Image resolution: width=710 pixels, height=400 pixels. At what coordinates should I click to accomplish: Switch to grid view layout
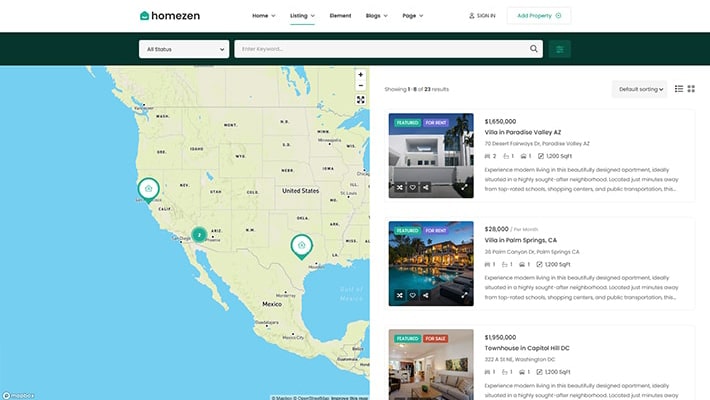tap(691, 89)
